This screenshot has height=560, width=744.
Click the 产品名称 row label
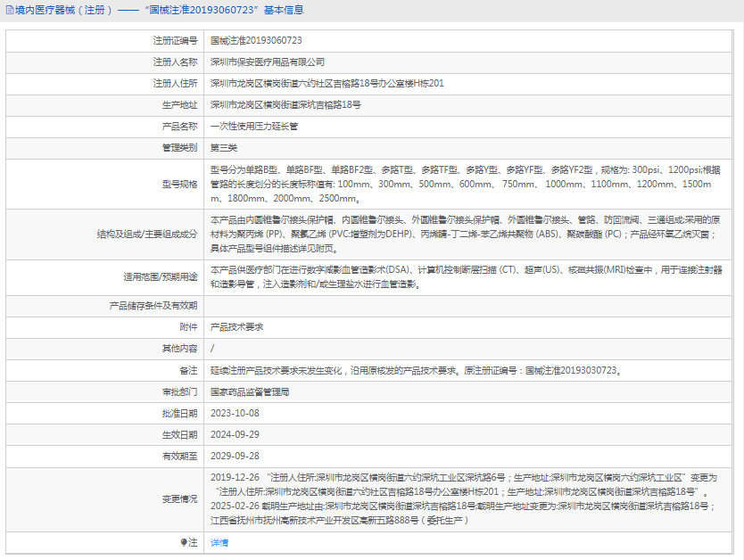point(180,127)
